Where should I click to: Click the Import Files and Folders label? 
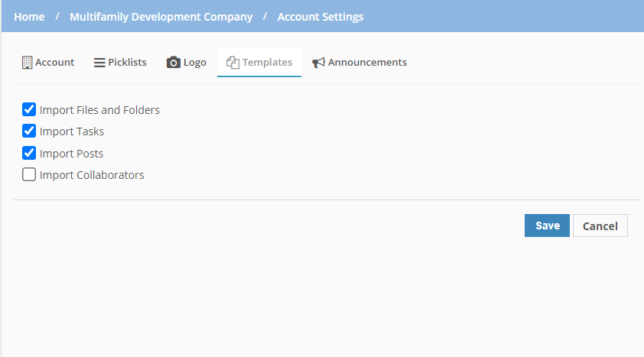point(99,110)
